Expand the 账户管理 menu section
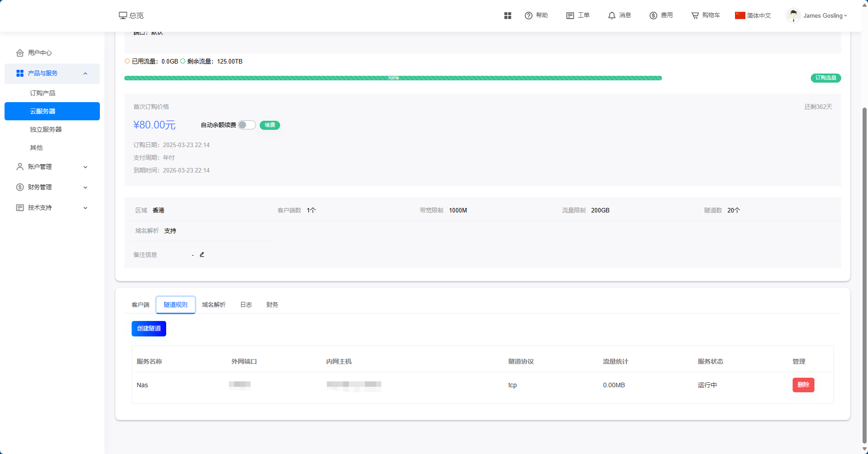The width and height of the screenshot is (868, 454). coord(85,167)
